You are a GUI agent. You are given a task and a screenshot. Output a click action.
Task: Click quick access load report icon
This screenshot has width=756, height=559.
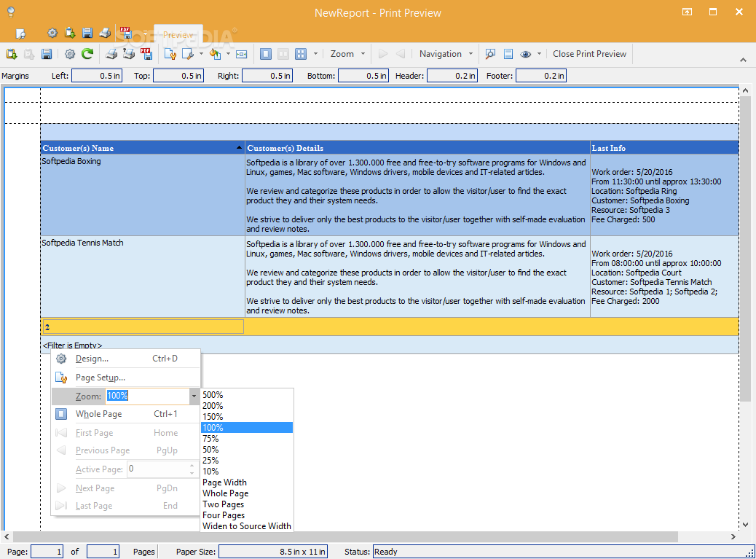[70, 33]
